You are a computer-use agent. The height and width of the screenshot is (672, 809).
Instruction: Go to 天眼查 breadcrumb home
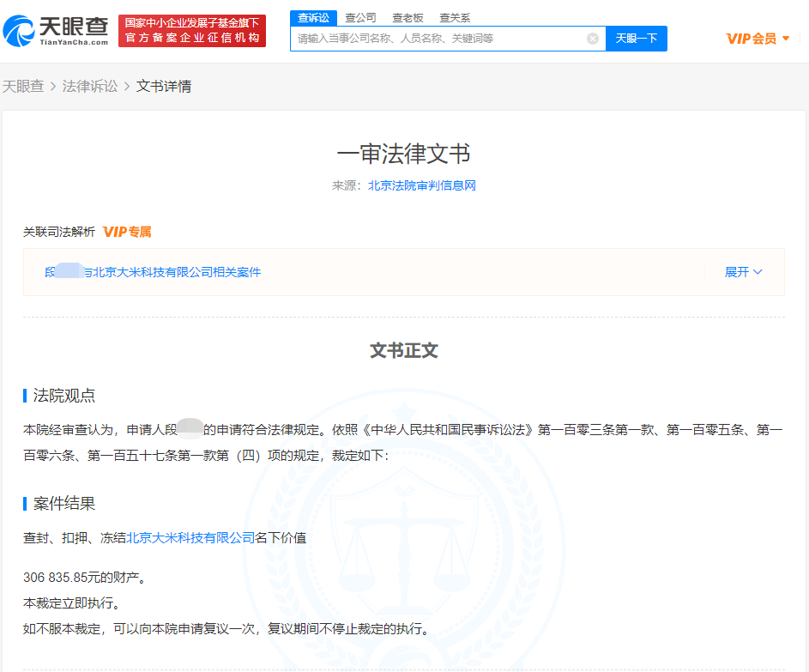click(23, 86)
